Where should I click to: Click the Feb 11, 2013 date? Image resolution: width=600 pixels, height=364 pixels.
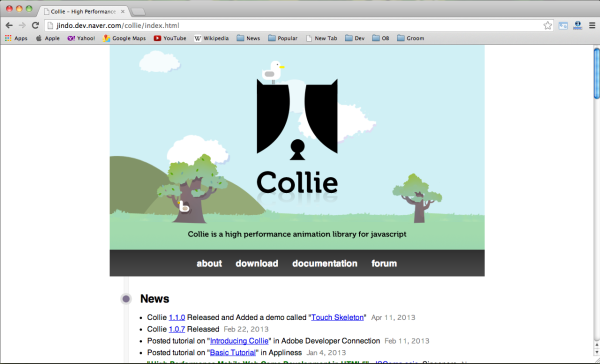407,341
